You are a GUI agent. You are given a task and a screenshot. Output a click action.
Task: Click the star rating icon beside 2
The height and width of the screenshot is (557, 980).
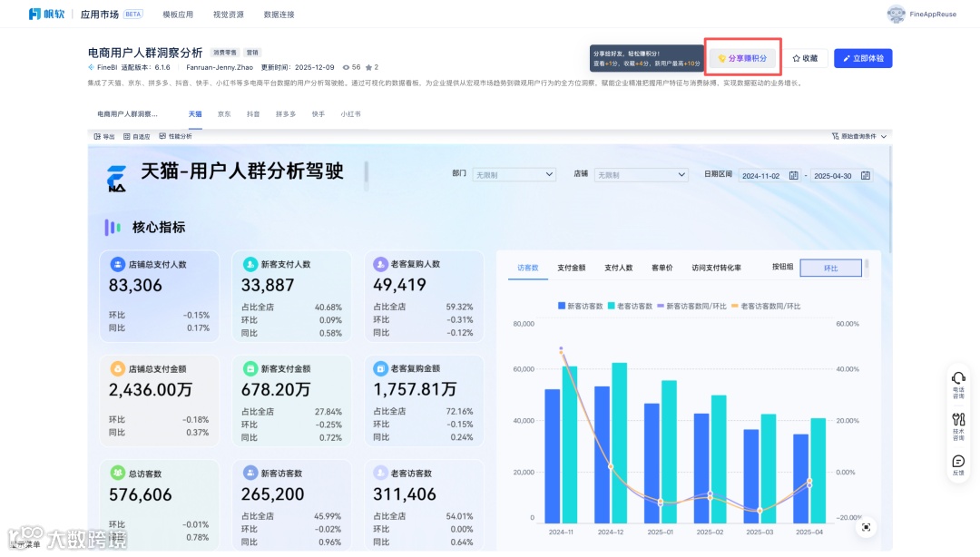pyautogui.click(x=368, y=67)
